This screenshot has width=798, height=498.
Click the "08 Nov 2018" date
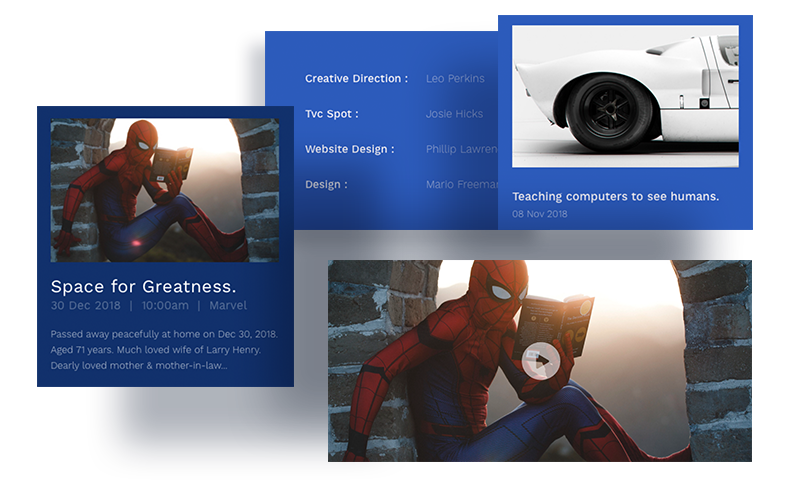[539, 214]
